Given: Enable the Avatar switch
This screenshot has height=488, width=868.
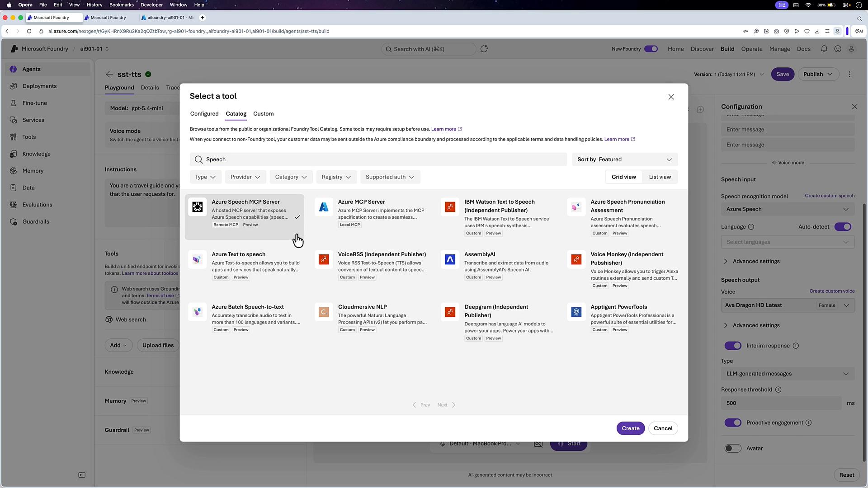Looking at the screenshot, I should [733, 448].
